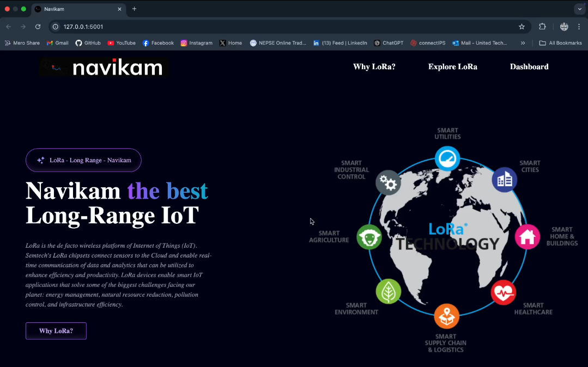Click the Smart Industrial Control gears icon
The image size is (588, 367).
388,182
